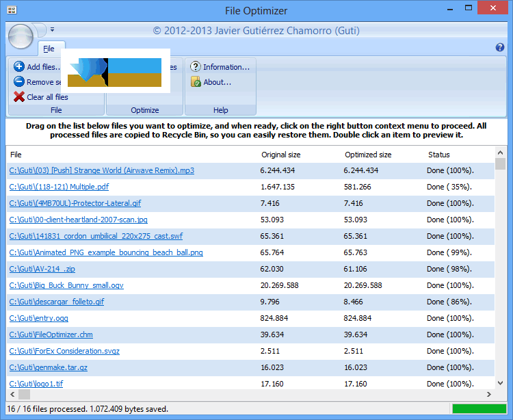Open the quick access toolbar dropdown arrow
The height and width of the screenshot is (420, 513).
click(53, 30)
